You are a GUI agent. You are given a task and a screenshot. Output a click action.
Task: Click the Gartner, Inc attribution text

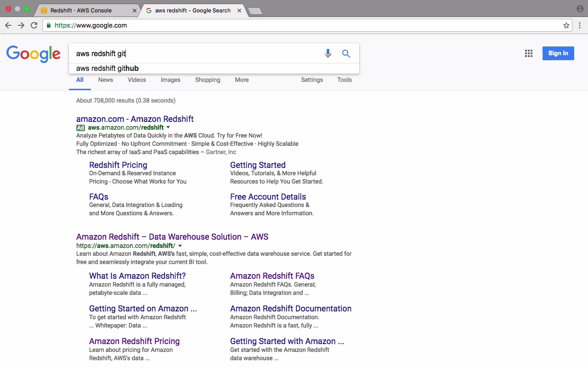point(221,152)
